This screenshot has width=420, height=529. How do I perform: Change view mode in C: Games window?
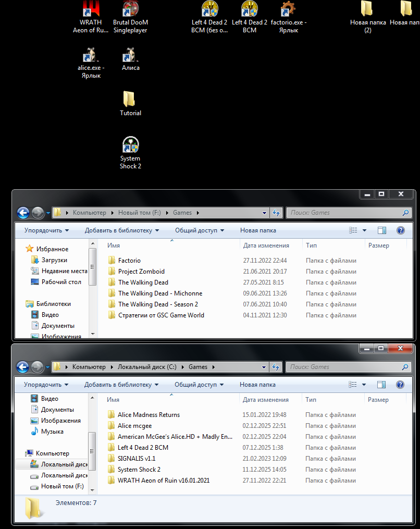point(353,385)
